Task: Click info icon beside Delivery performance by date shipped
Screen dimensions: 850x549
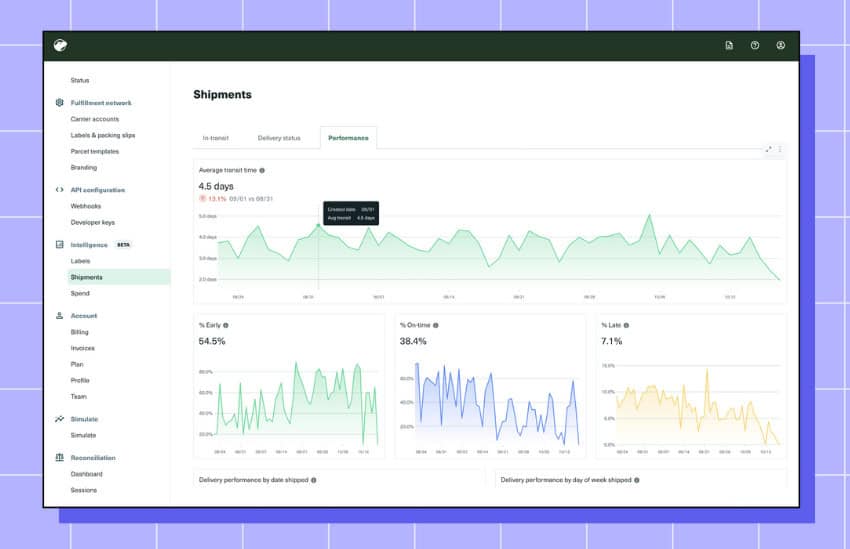Action: click(x=313, y=480)
